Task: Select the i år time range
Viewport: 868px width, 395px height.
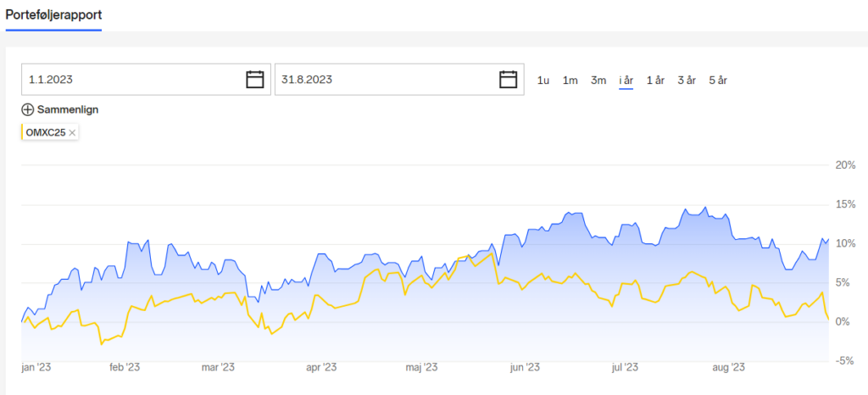Action: [626, 81]
